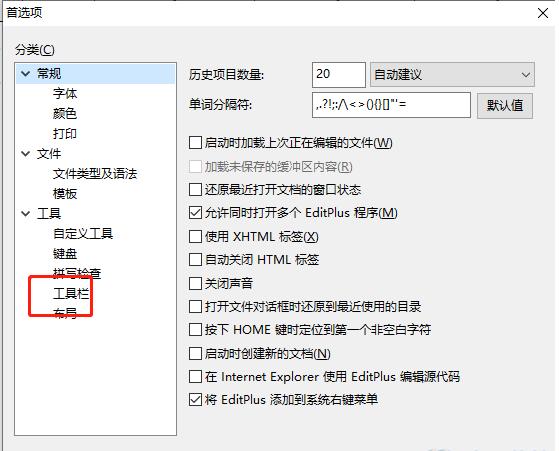Enable 使用 XHTML 标签 checkbox
This screenshot has width=559, height=451.
pos(195,236)
